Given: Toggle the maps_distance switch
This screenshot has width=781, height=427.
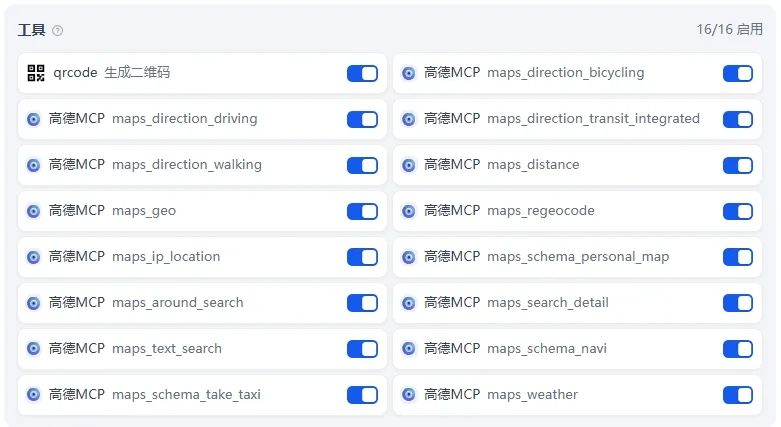Looking at the screenshot, I should (x=738, y=165).
